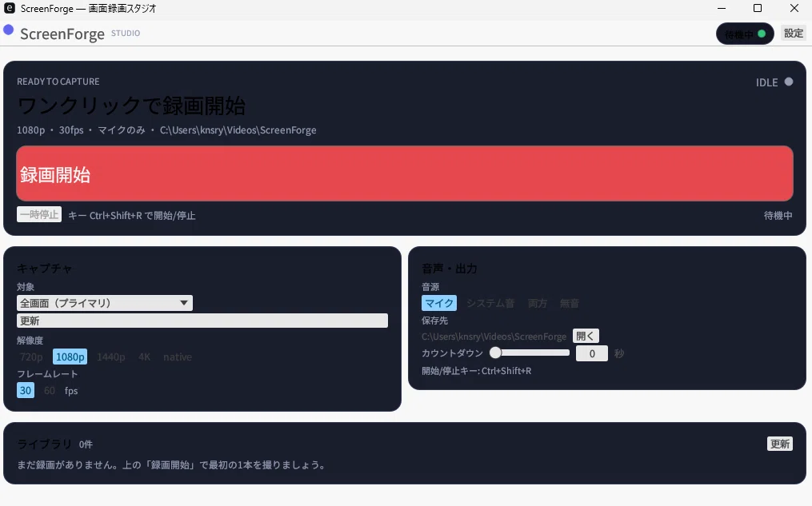
Task: Click the green dot in the status pill
Action: (762, 34)
